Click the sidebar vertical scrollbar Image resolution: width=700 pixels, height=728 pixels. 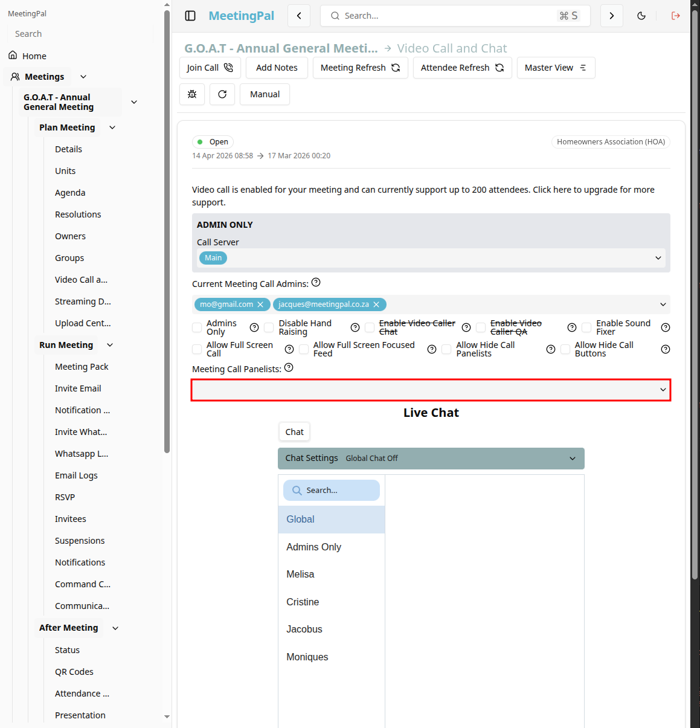pos(167,231)
